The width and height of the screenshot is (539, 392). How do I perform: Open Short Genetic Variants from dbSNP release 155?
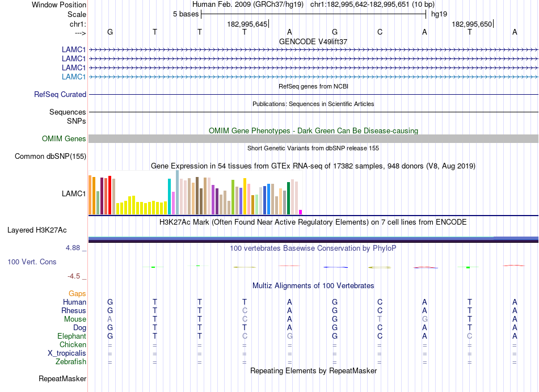(313, 148)
